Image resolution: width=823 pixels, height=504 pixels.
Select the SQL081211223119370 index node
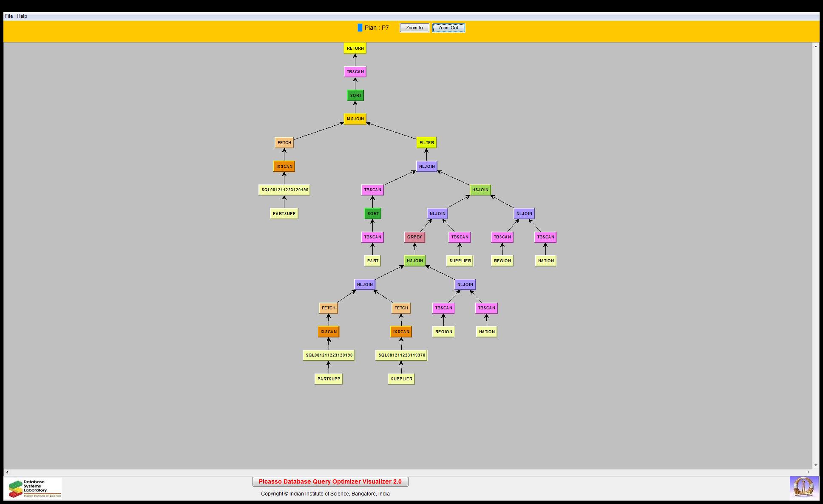tap(401, 355)
